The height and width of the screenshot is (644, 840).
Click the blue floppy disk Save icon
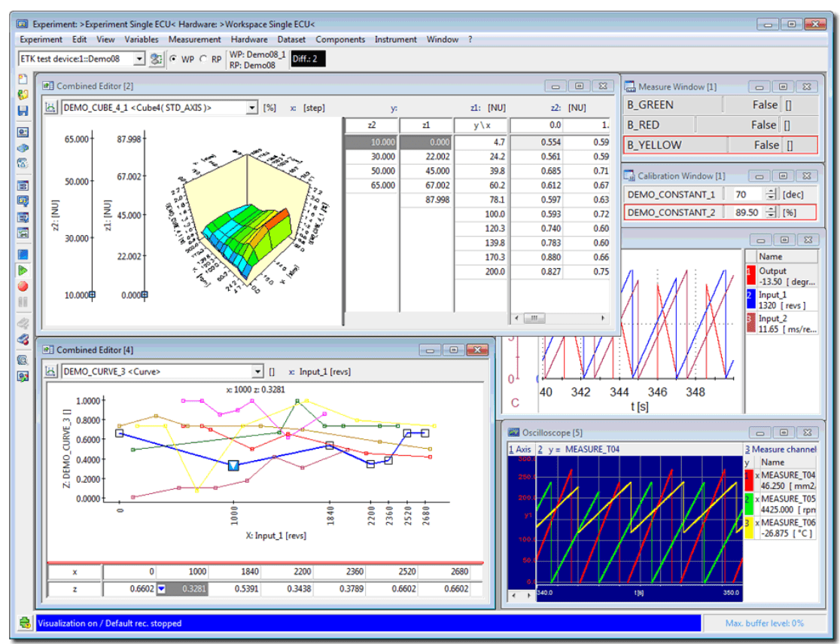(23, 111)
